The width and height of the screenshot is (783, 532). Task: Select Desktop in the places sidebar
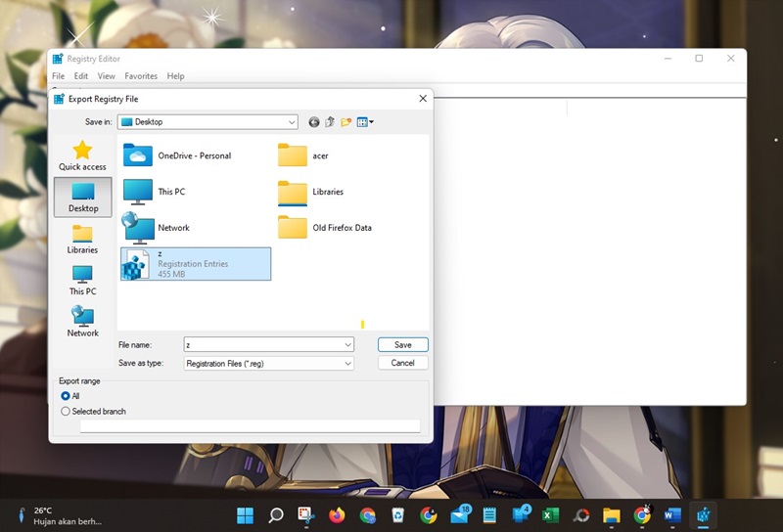(83, 198)
